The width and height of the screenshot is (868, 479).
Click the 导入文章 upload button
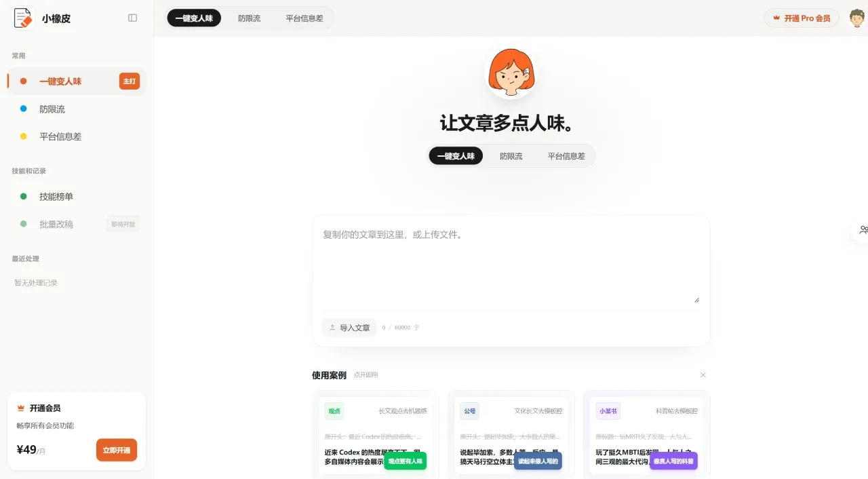pyautogui.click(x=349, y=328)
